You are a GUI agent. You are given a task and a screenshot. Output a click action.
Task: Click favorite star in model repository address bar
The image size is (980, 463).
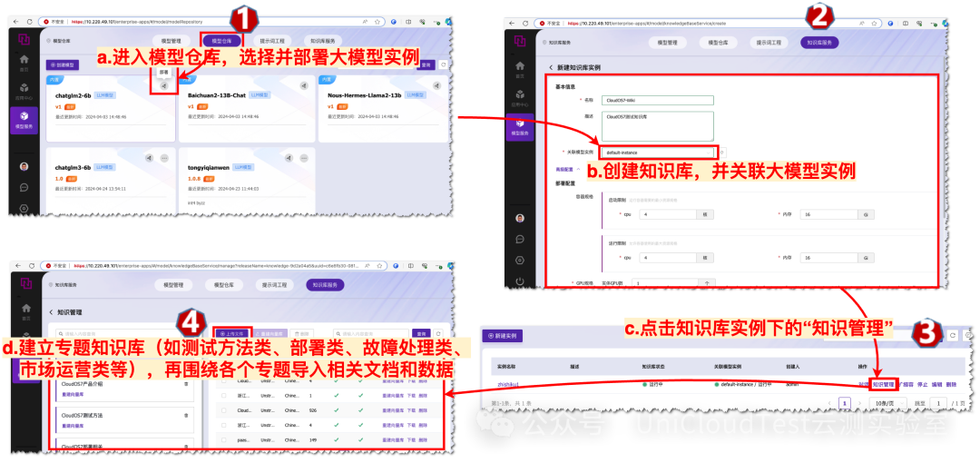click(x=379, y=22)
